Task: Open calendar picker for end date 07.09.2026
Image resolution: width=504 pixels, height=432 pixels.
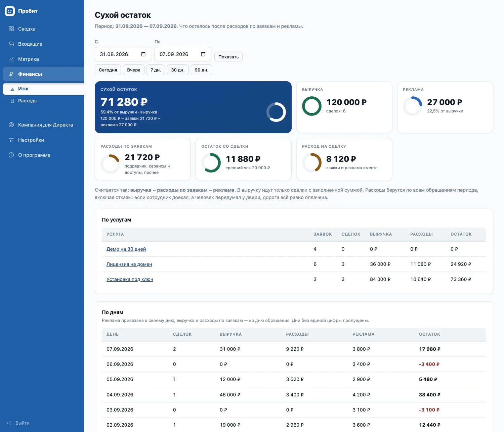Action: point(203,54)
